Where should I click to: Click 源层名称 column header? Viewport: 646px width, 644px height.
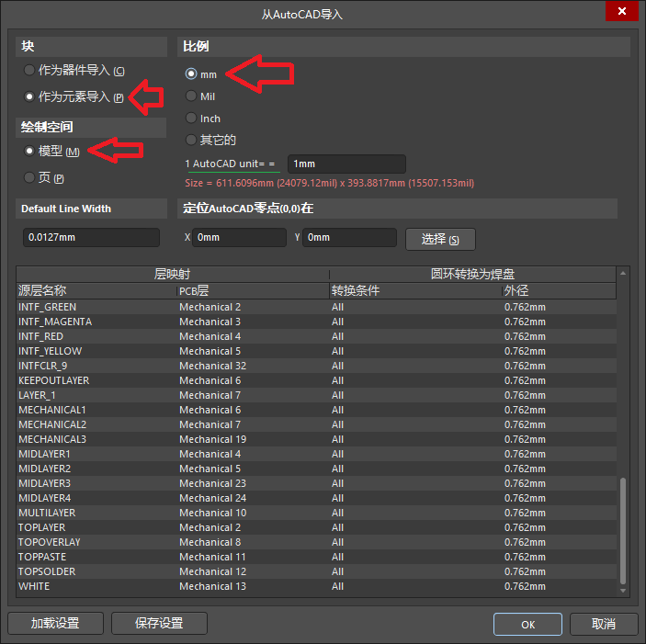tap(96, 290)
